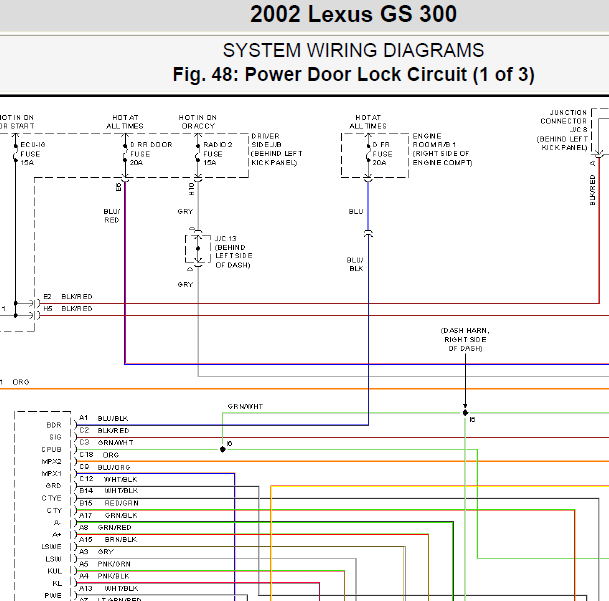
Task: Click the 'I5' splice label
Action: click(x=472, y=420)
